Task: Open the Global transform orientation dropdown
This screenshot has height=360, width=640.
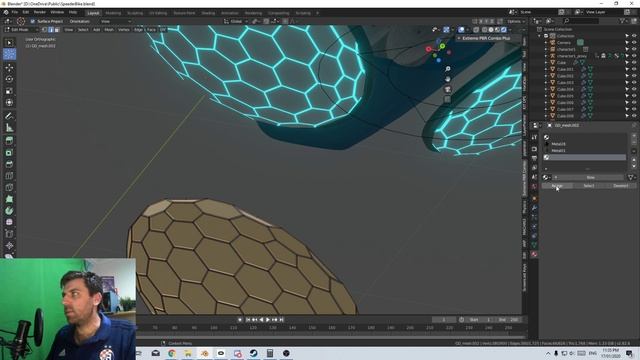Action: point(235,21)
